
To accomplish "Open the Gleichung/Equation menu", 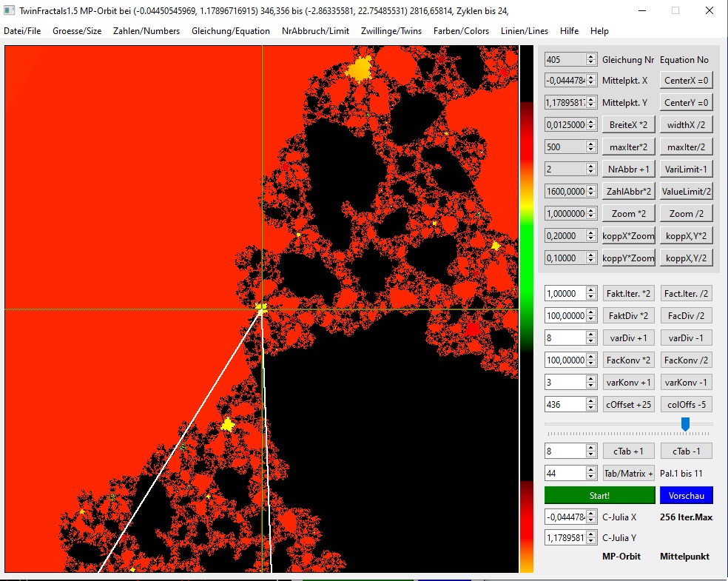I will pos(231,31).
